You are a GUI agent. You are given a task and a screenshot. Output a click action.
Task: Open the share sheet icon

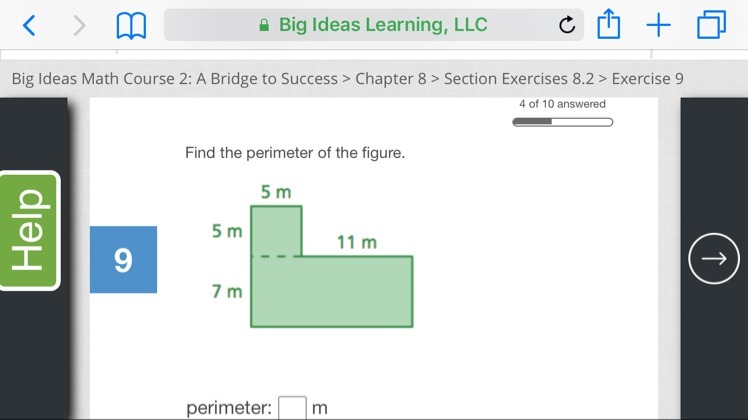[x=609, y=24]
